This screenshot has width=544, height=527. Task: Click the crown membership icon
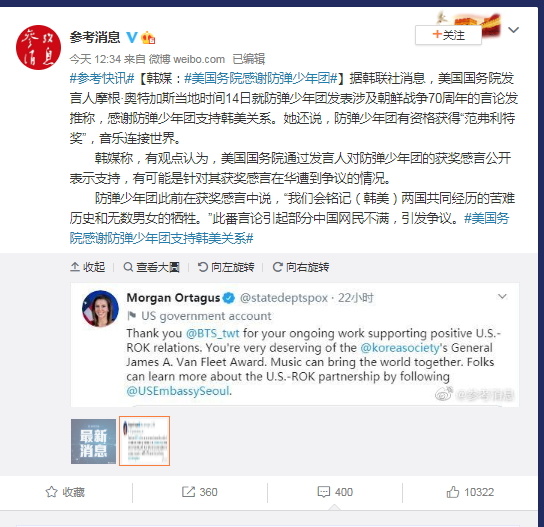point(148,37)
